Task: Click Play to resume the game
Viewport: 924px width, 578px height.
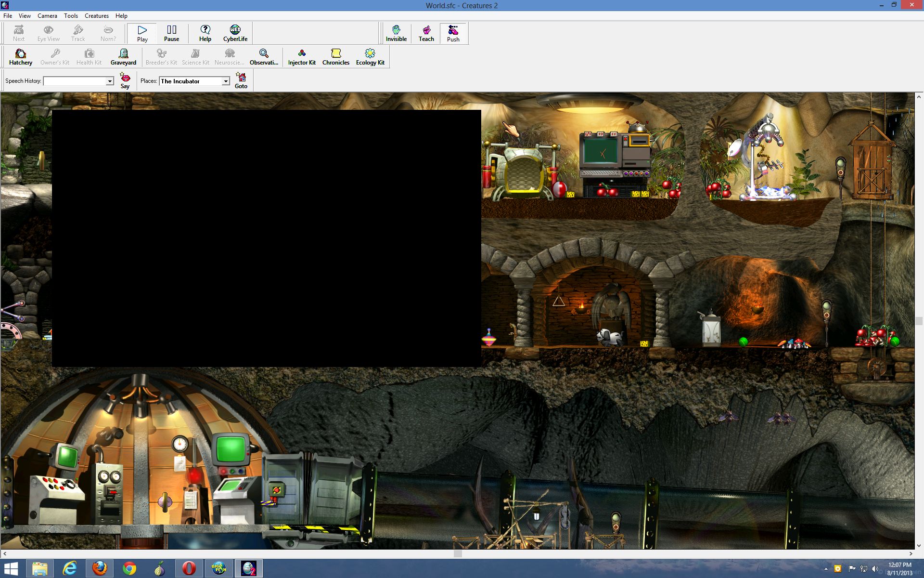Action: 142,33
